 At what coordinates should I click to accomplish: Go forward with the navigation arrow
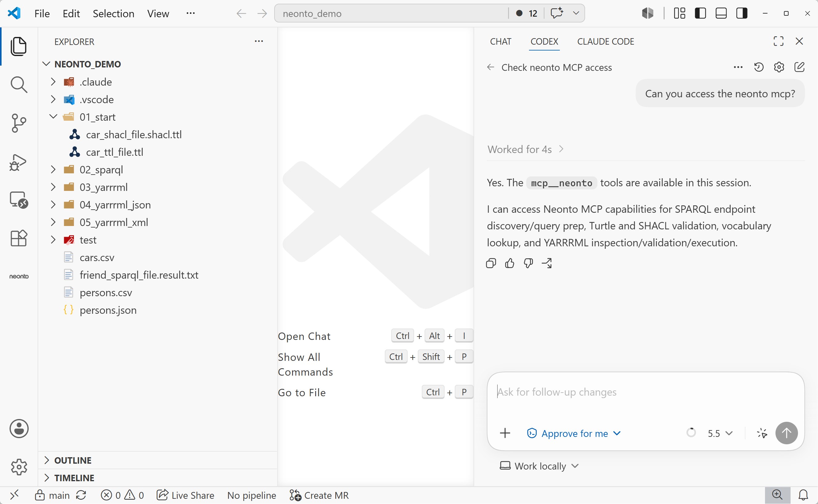click(262, 13)
